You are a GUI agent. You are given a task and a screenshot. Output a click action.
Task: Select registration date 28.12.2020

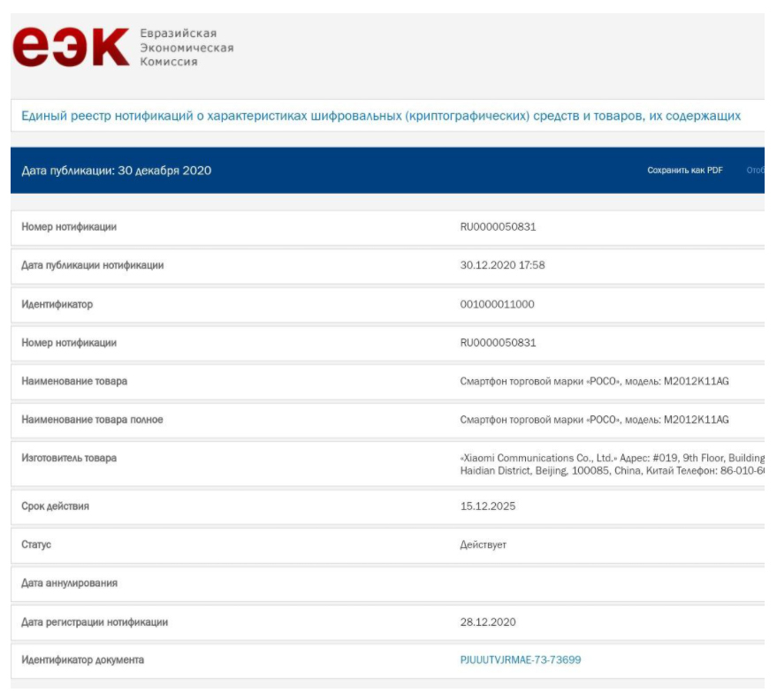click(x=488, y=622)
